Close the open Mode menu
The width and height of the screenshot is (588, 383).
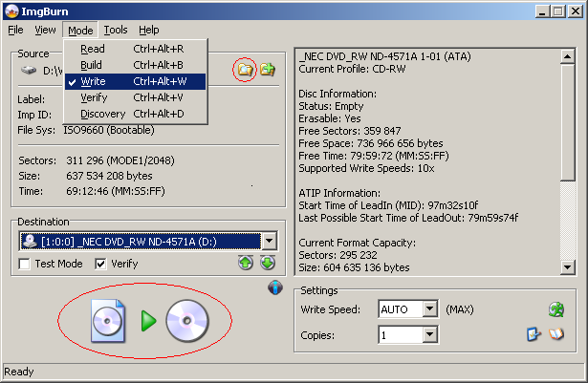pyautogui.click(x=80, y=30)
